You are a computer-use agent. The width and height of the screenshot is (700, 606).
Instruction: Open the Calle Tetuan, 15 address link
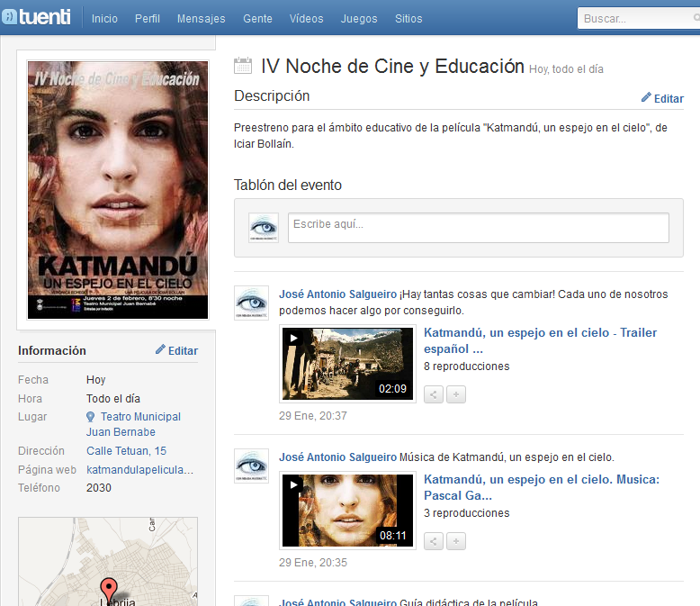[126, 451]
